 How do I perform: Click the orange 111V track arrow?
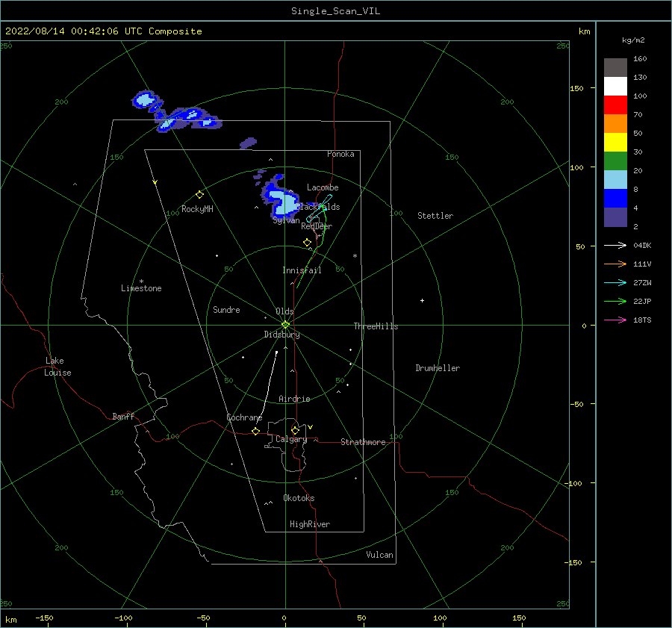[615, 264]
